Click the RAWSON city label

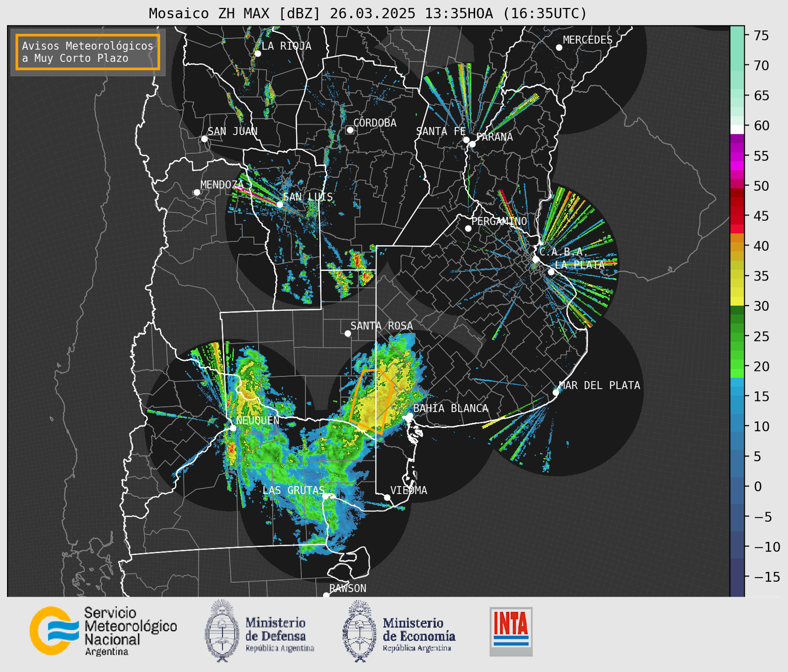tap(348, 588)
